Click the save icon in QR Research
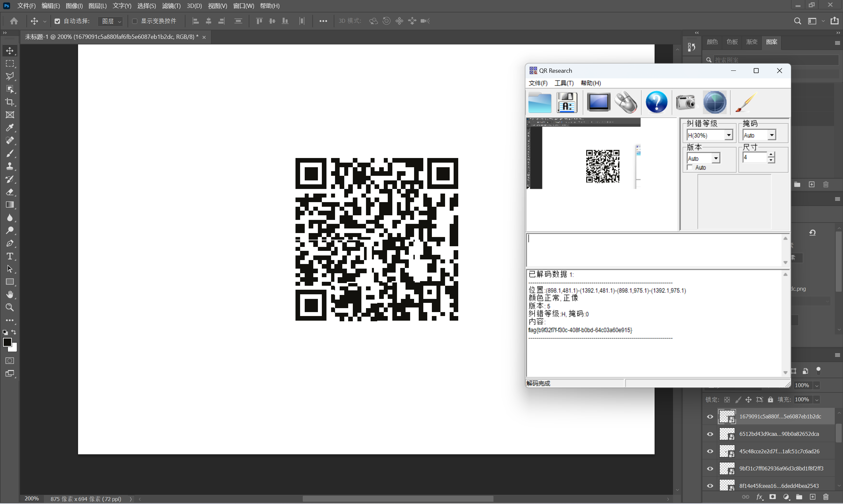This screenshot has height=504, width=843. tap(567, 102)
